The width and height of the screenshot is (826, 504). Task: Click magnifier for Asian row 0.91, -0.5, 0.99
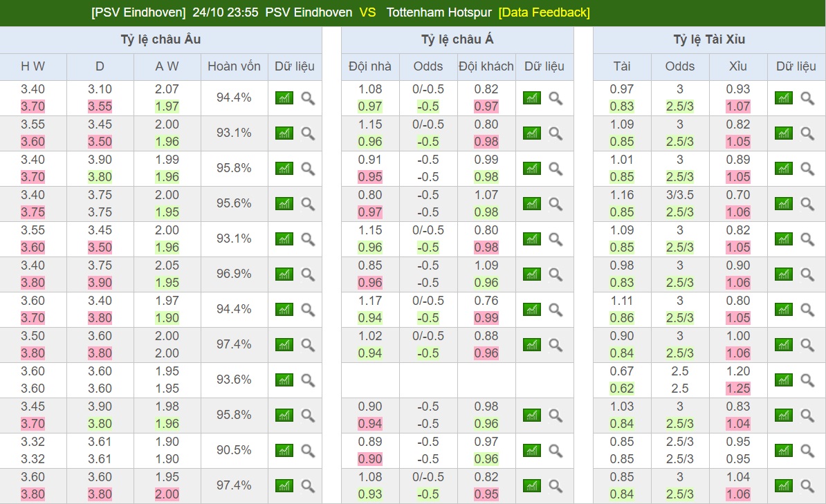(556, 169)
